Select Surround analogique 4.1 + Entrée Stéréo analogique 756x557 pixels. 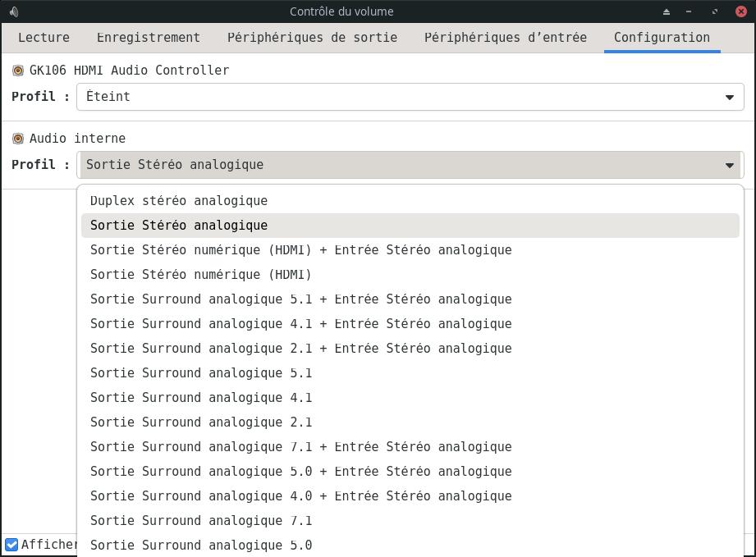pos(410,324)
